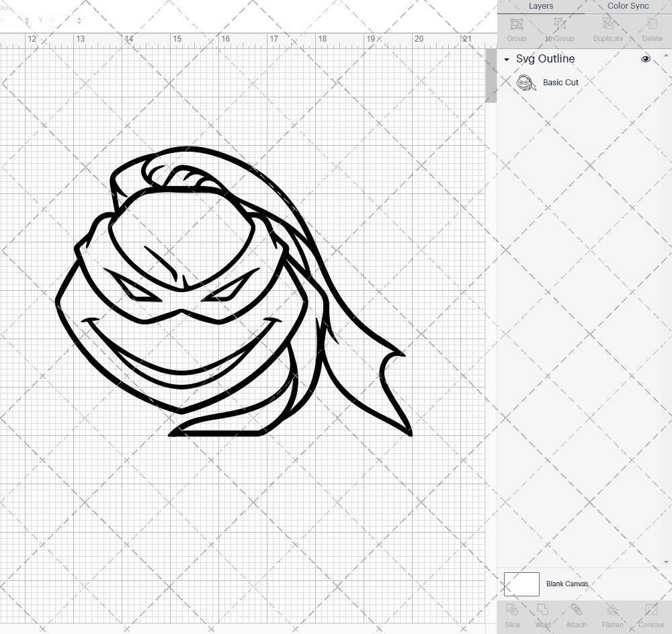Click the Blank Canvas label
This screenshot has height=634, width=672.
click(x=566, y=584)
